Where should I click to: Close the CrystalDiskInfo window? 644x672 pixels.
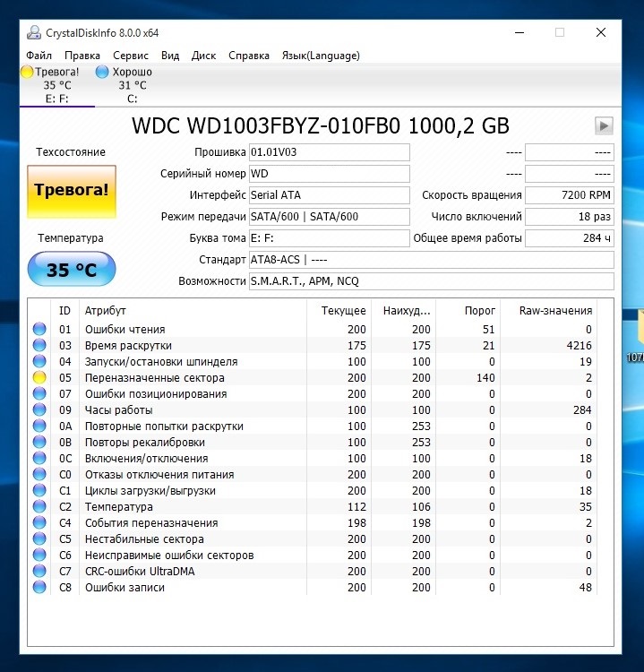tap(601, 32)
